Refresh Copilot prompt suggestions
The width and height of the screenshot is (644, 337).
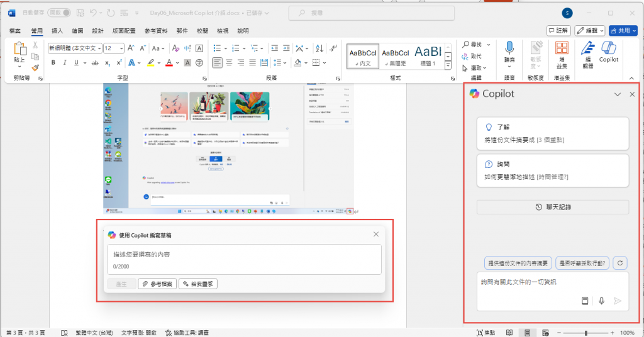point(620,263)
